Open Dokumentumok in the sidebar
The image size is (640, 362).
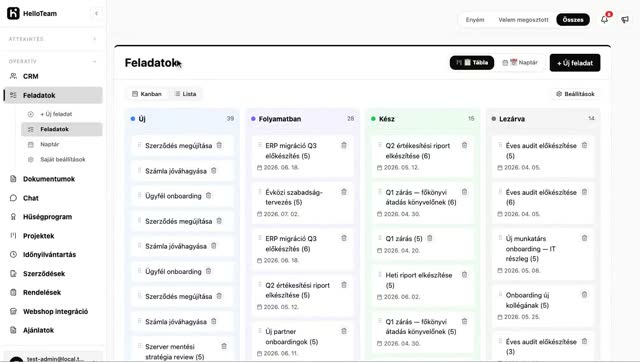point(53,179)
